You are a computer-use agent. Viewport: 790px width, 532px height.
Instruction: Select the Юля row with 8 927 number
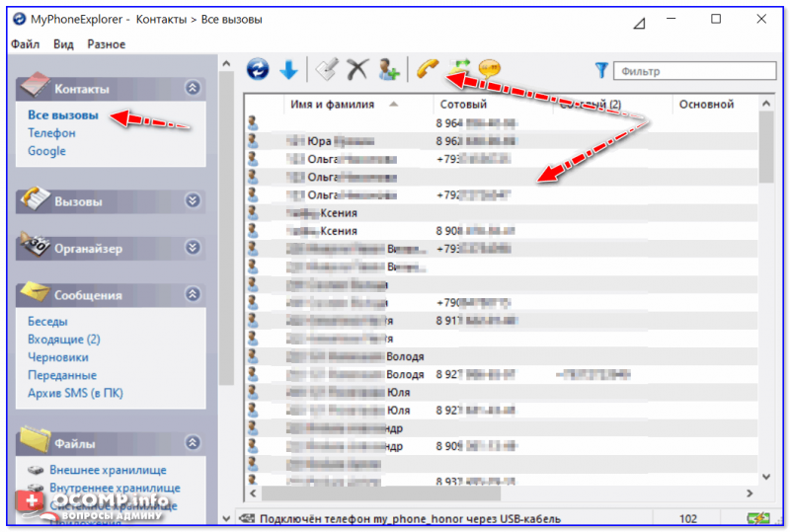502,411
